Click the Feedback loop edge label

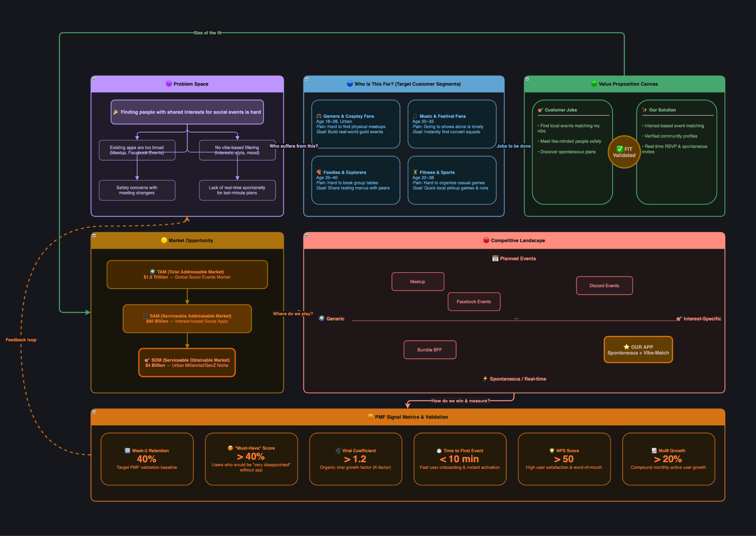pyautogui.click(x=21, y=340)
